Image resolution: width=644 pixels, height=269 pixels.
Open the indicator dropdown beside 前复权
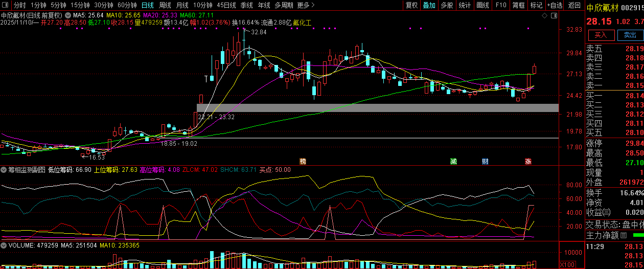tap(67, 15)
